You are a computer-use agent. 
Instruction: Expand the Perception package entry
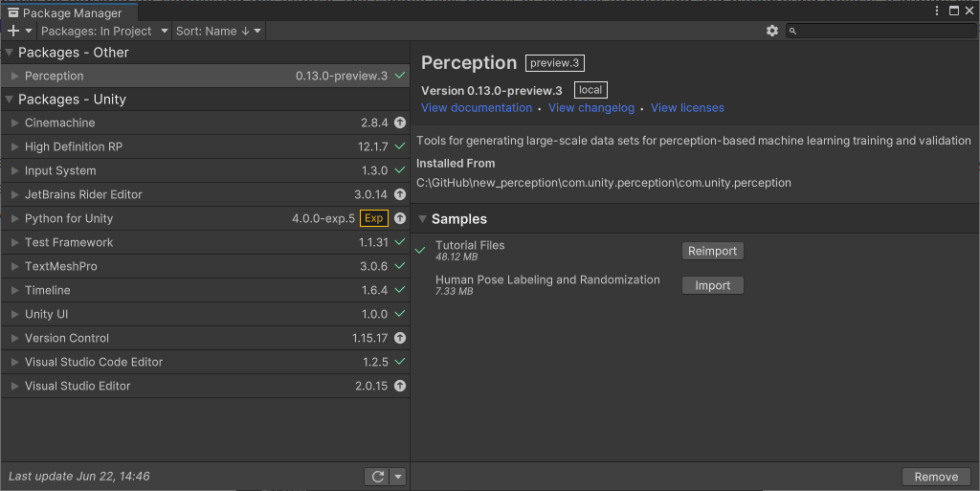[x=14, y=77]
